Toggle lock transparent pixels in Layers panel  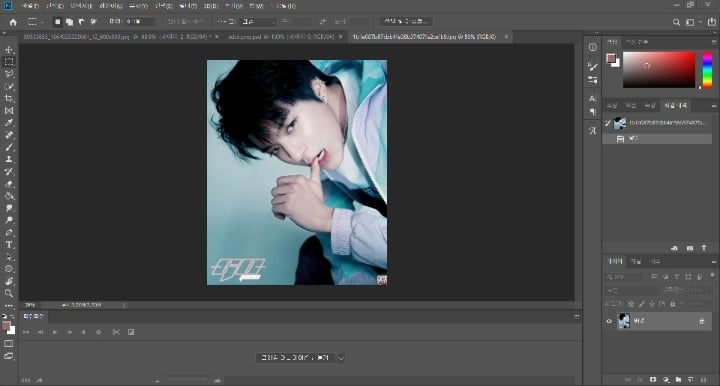coord(631,304)
